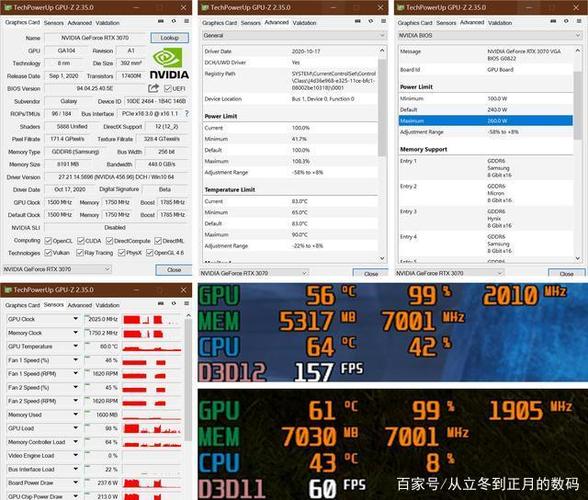
Task: Click the question mark beside Bus Interface
Action: tap(187, 113)
